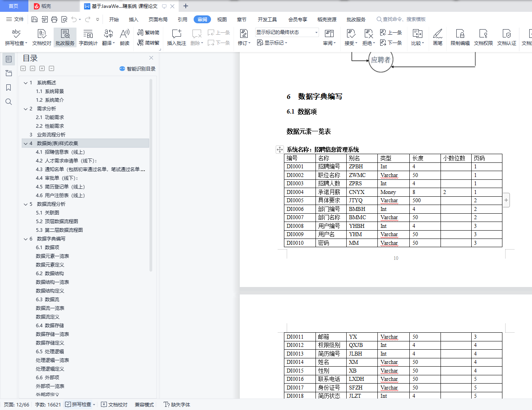
Task: Switch to the 开发工具 ribbon tab
Action: click(267, 19)
